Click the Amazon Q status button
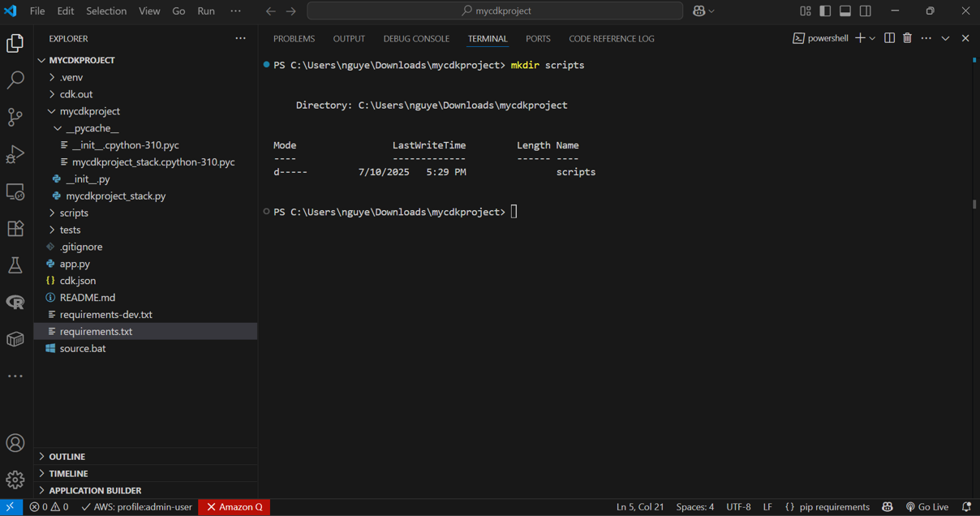 [234, 507]
